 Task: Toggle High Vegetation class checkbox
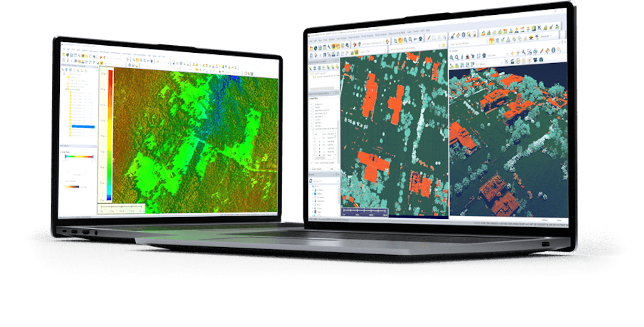click(314, 141)
